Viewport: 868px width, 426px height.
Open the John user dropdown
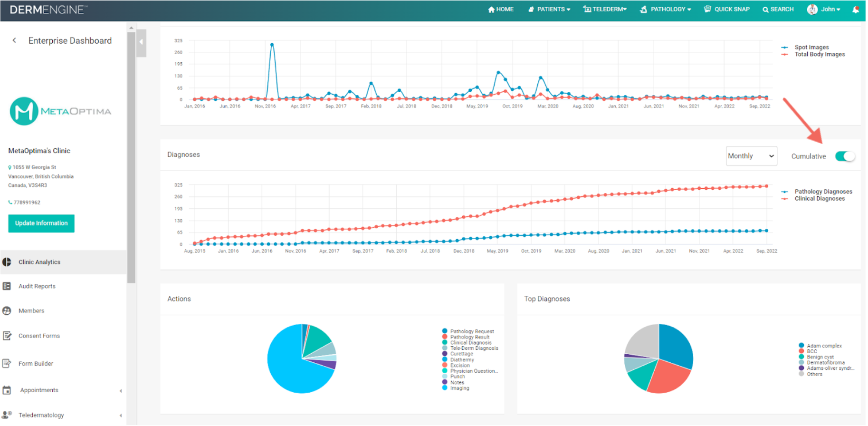[831, 10]
